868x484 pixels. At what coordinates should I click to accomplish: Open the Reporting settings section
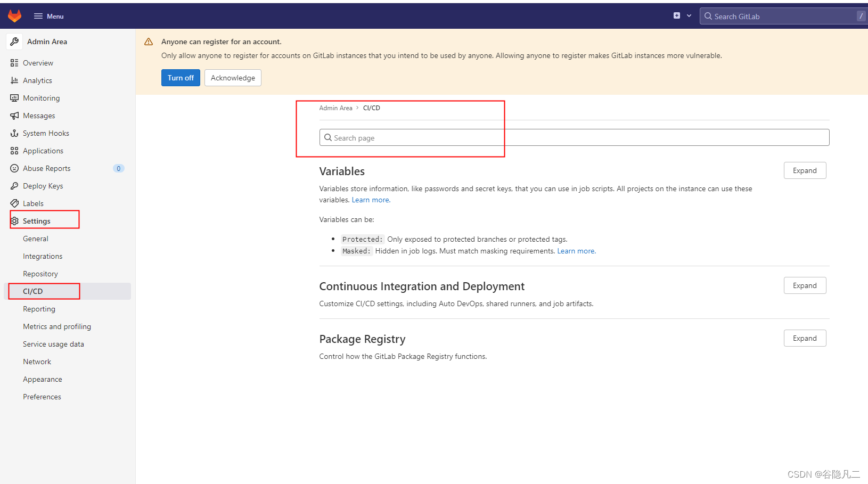pyautogui.click(x=39, y=308)
